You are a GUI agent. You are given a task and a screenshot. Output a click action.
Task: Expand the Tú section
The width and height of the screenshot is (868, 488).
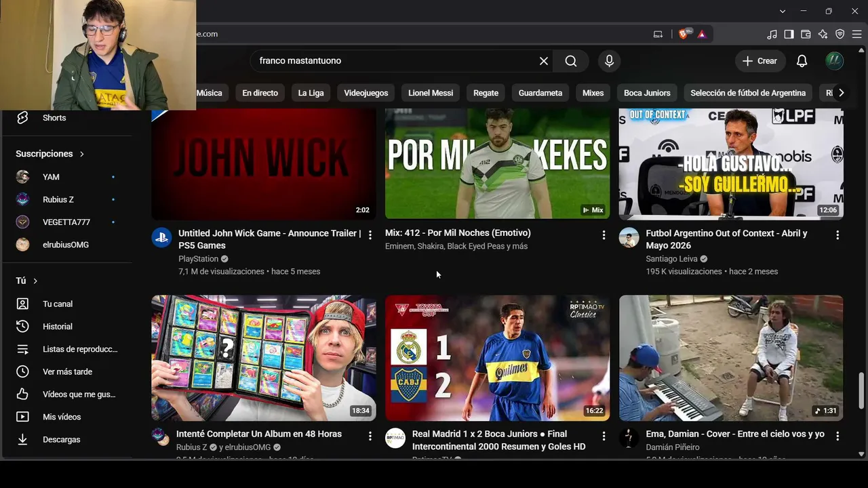tap(26, 281)
